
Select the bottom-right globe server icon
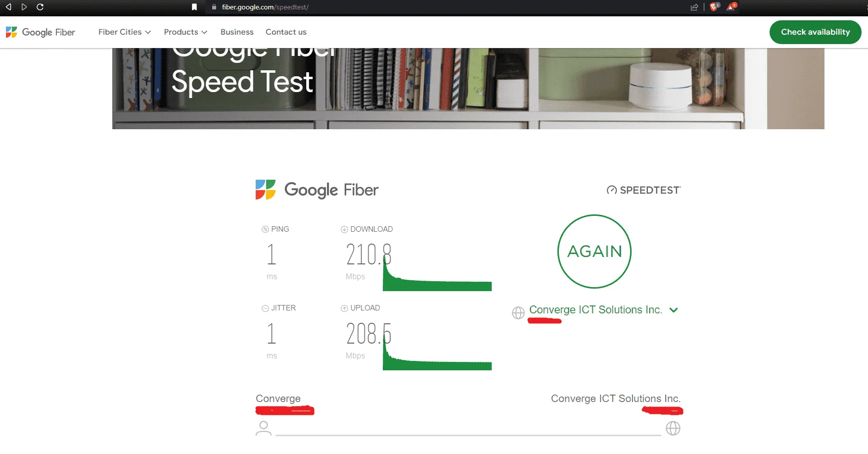tap(673, 428)
